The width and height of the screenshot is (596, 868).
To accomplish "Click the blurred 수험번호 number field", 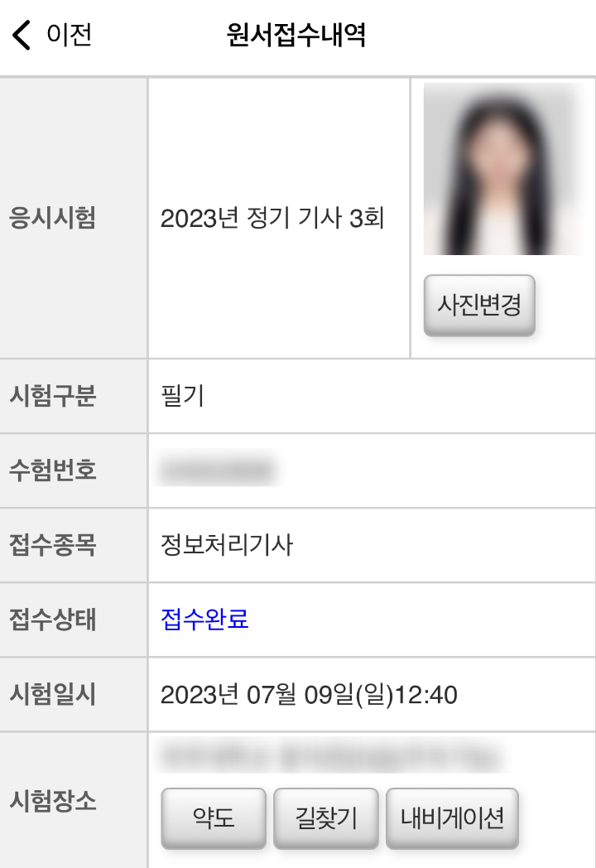I will point(218,470).
